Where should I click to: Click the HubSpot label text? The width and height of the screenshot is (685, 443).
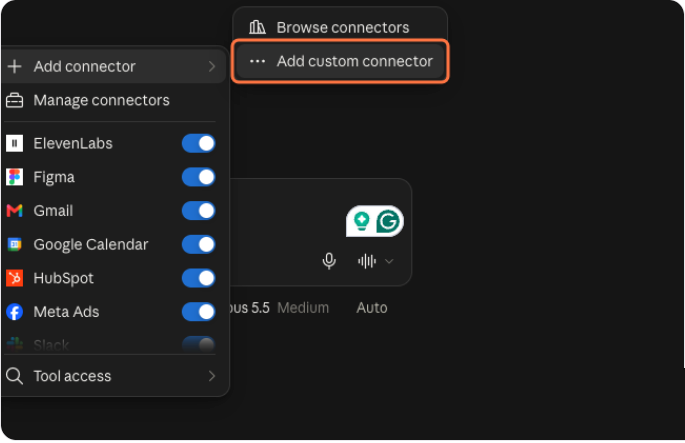pyautogui.click(x=63, y=278)
